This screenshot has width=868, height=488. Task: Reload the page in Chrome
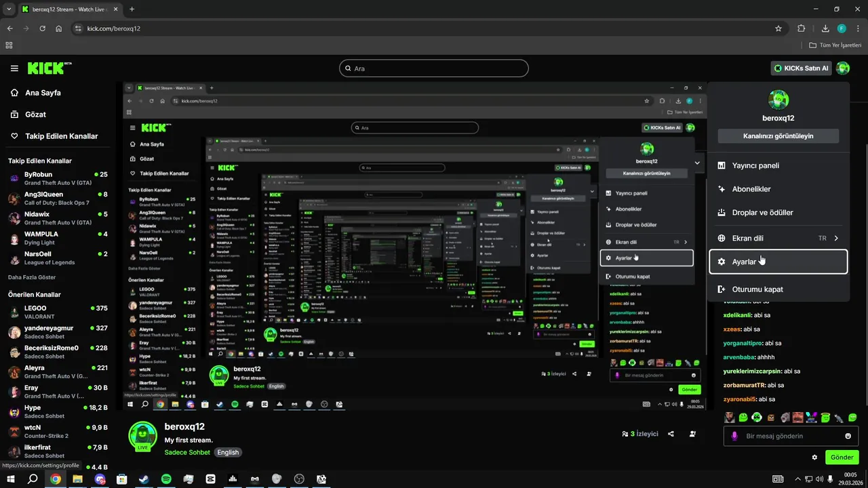click(x=43, y=28)
